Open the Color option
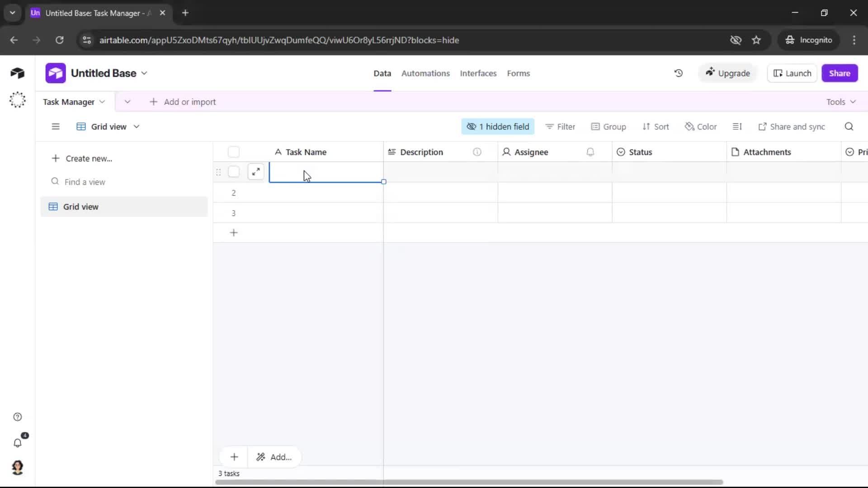This screenshot has width=868, height=488. [701, 127]
